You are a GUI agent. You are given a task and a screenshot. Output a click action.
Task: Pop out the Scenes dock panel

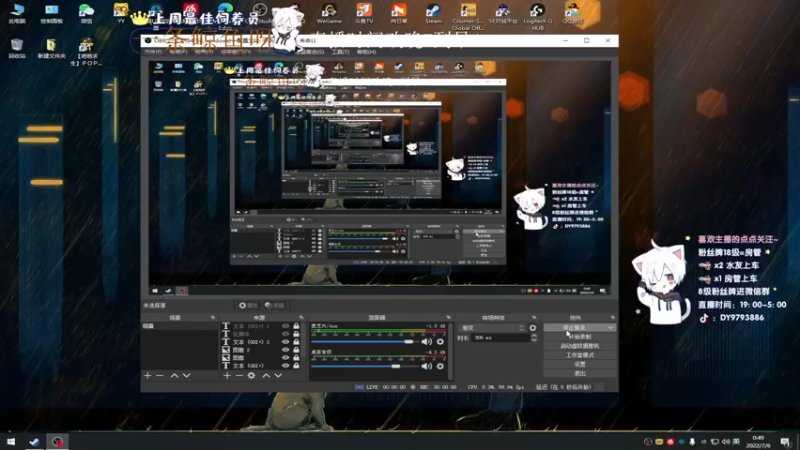point(213,317)
